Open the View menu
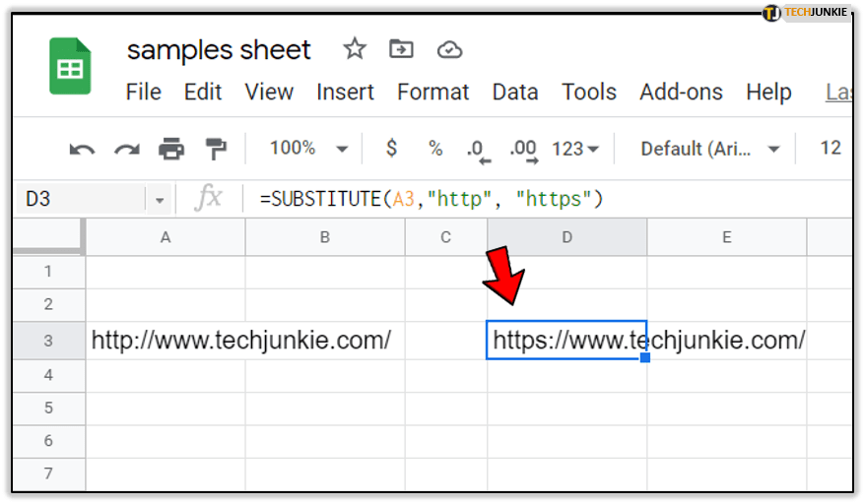The height and width of the screenshot is (504, 865). tap(269, 93)
